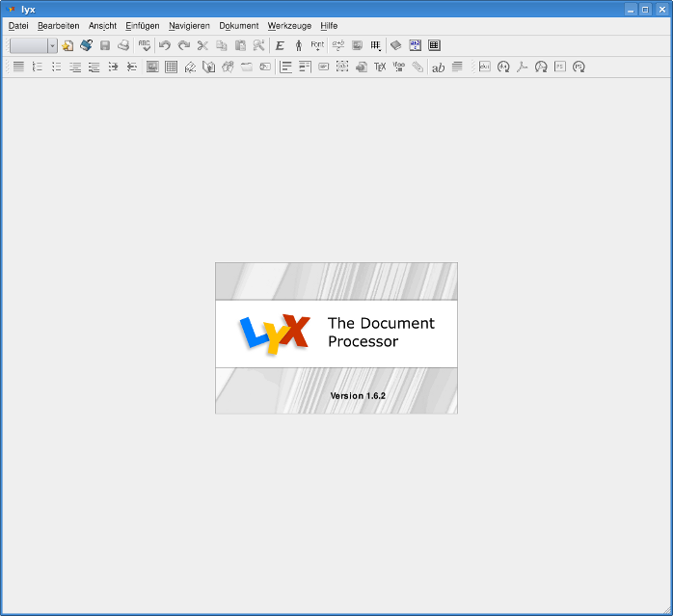673x616 pixels.
Task: Insert a citation
Action: 228,67
